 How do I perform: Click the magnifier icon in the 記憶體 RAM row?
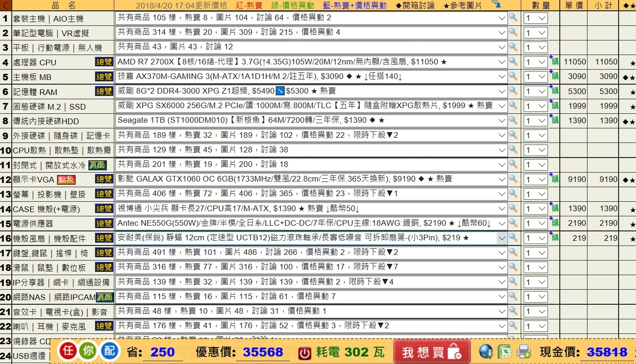(x=513, y=91)
